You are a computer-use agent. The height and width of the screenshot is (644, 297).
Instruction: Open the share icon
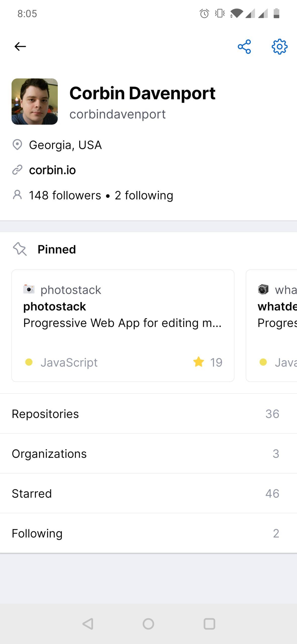point(244,47)
